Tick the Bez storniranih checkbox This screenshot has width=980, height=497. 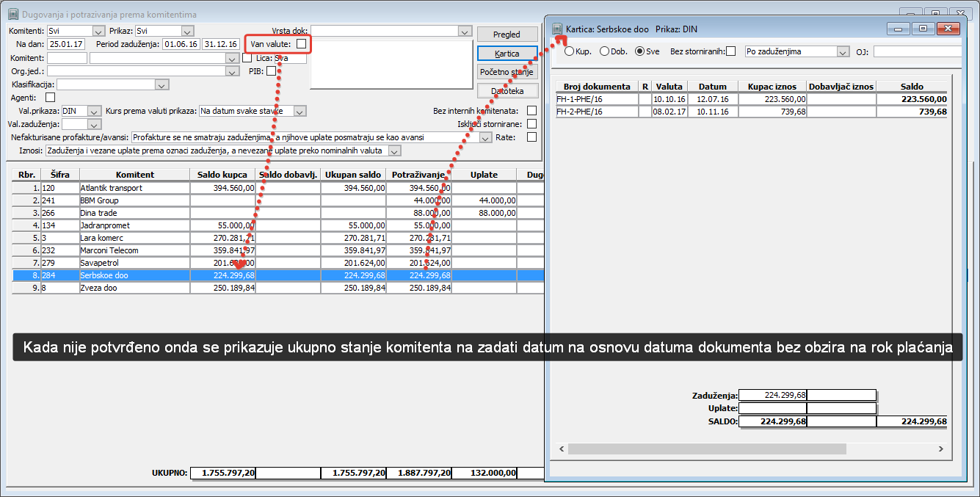click(730, 51)
